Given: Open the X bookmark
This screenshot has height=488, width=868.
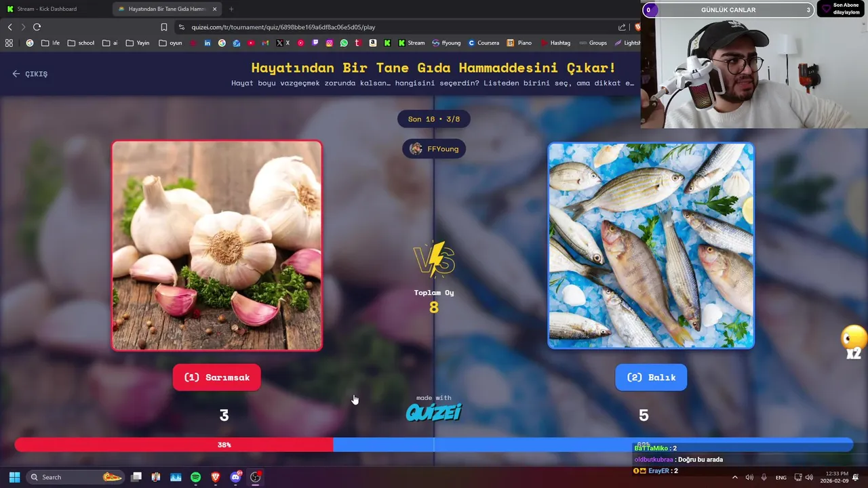Looking at the screenshot, I should 283,43.
